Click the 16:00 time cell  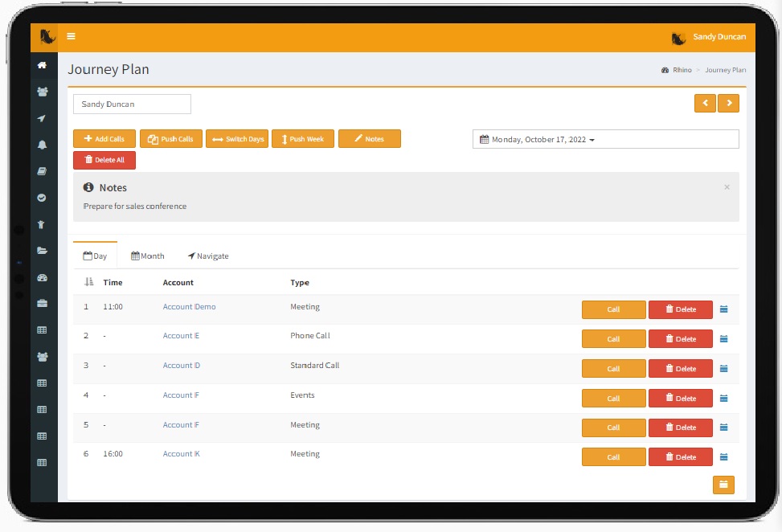(113, 454)
